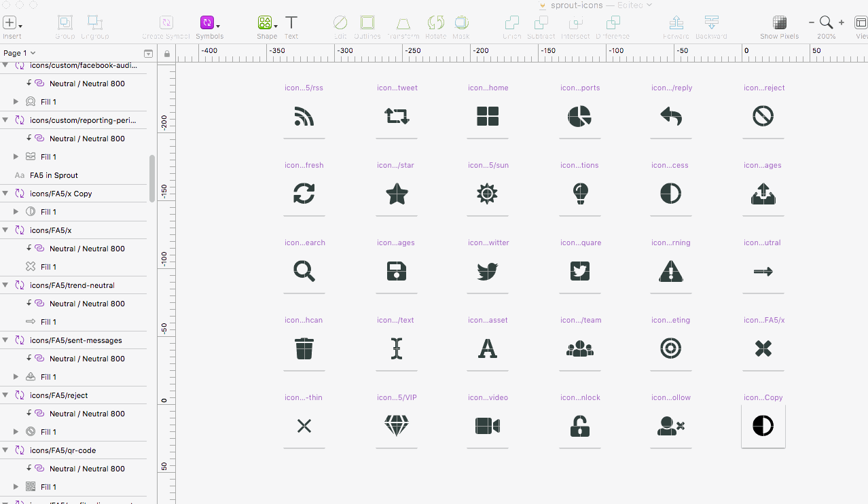This screenshot has height=504, width=868.
Task: Expand Fill 1 under icons/FA5/x Copy
Action: [x=16, y=212]
